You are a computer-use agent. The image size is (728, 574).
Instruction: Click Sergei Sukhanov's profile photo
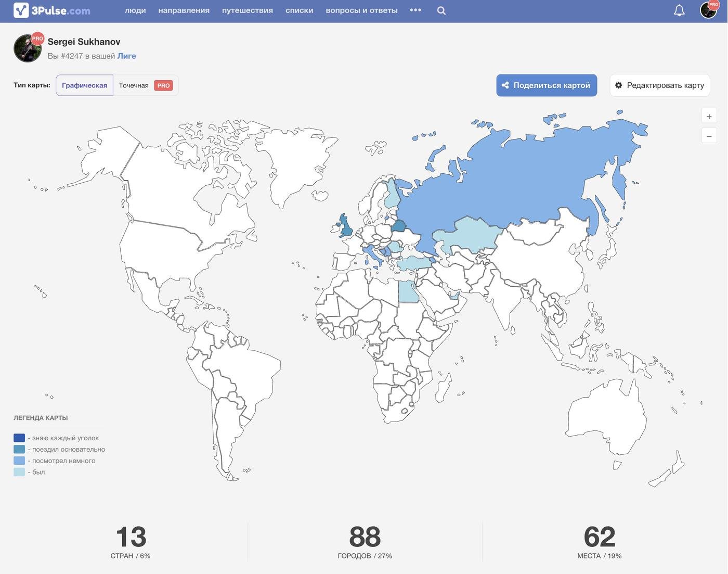[x=28, y=48]
